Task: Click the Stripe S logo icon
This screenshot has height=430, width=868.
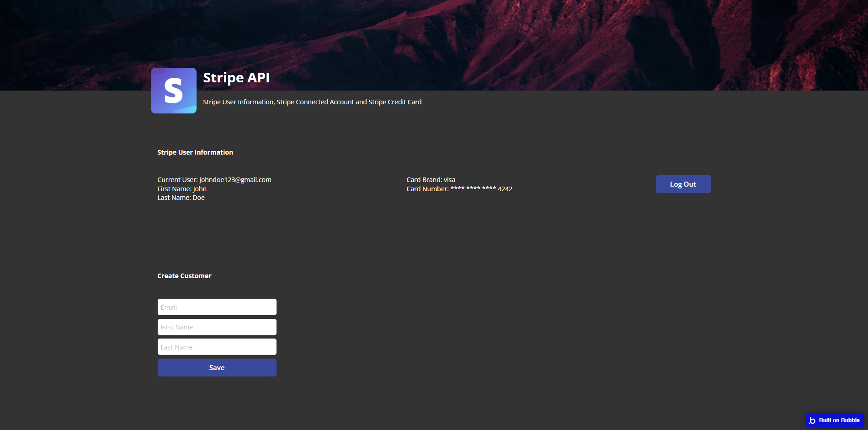Action: (x=174, y=91)
